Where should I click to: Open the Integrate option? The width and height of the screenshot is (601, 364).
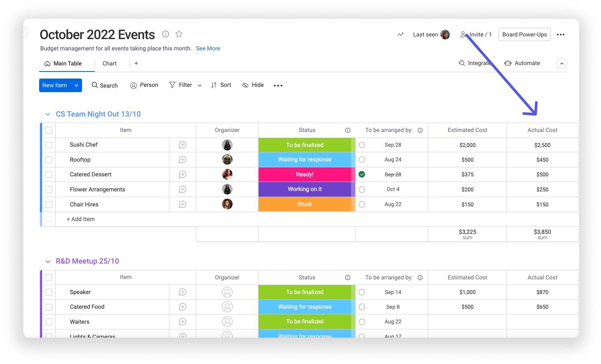(475, 63)
